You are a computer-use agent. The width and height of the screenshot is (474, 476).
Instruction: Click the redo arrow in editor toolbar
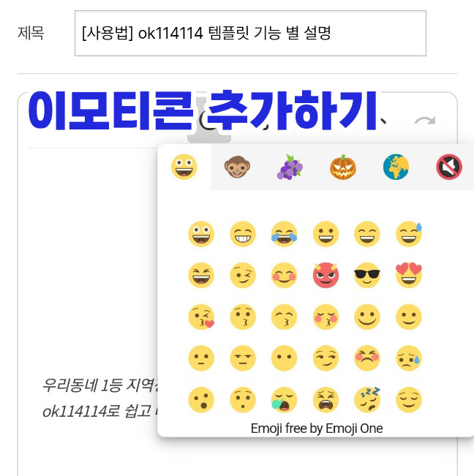pos(425,121)
